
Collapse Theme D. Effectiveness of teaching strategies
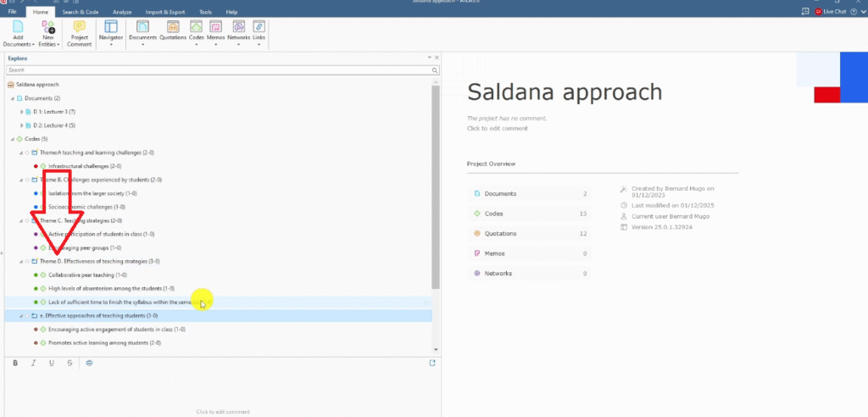pos(20,261)
